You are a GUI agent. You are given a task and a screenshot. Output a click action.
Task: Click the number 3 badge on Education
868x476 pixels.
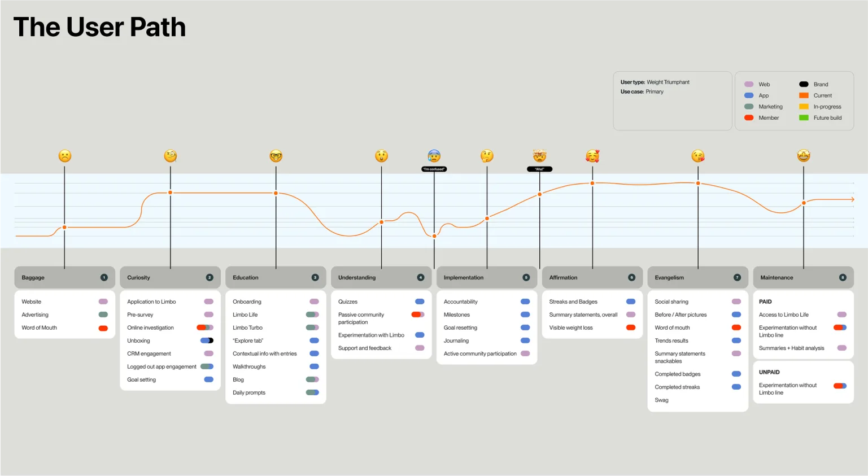click(315, 277)
